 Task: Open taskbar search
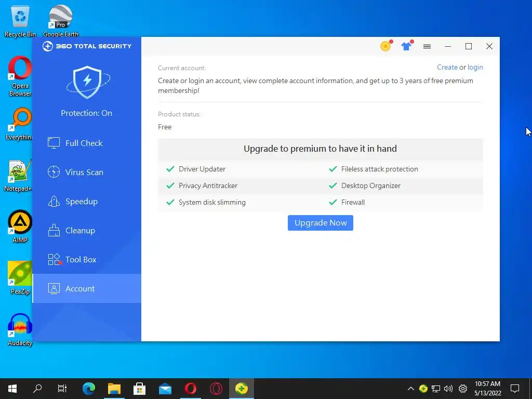click(x=37, y=389)
